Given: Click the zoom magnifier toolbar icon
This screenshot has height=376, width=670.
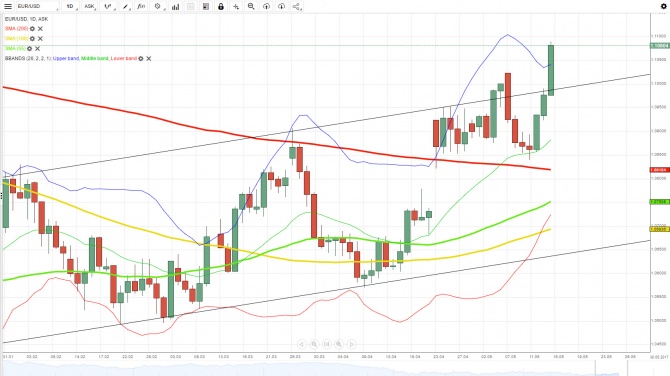Looking at the screenshot, I should [251, 6].
